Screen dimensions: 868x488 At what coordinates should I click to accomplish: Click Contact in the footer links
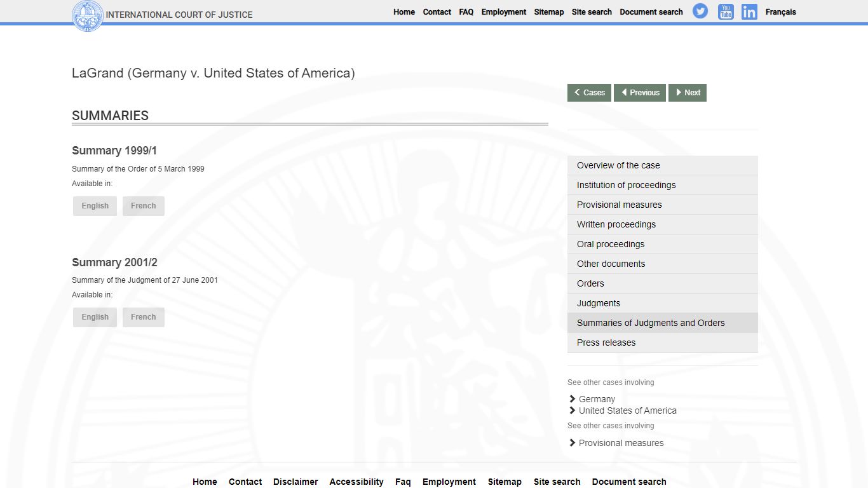(x=245, y=482)
